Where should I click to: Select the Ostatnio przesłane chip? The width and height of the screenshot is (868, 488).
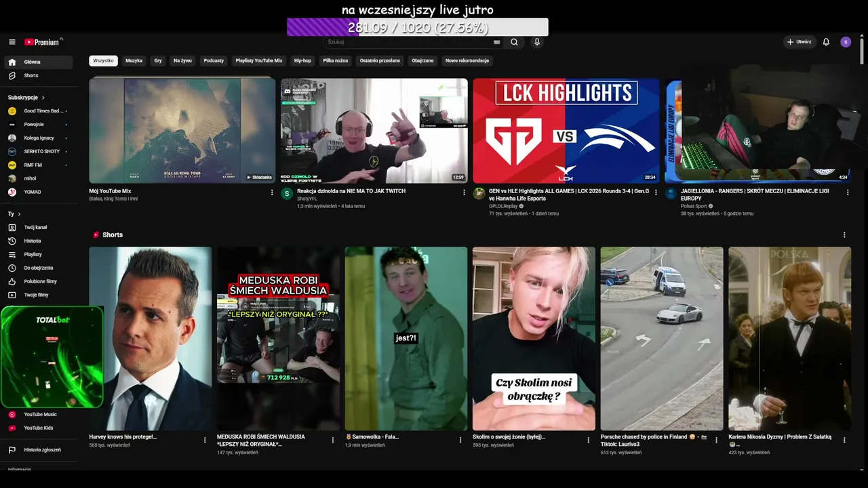pyautogui.click(x=380, y=60)
